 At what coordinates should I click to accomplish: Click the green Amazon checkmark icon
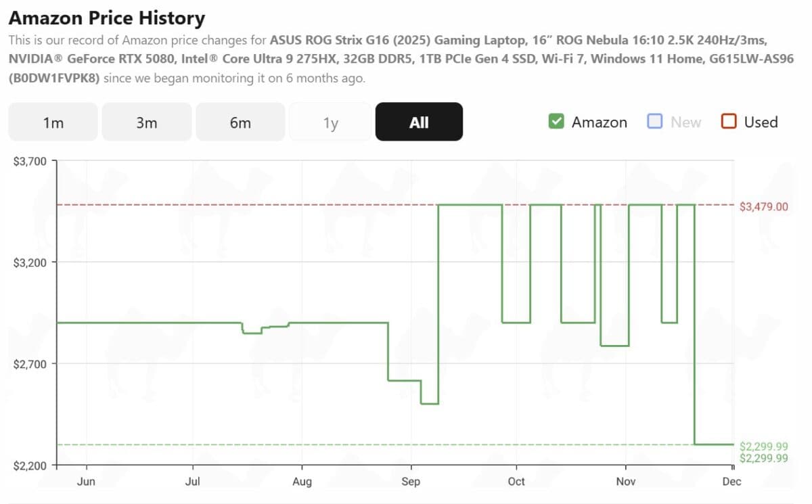coord(556,121)
